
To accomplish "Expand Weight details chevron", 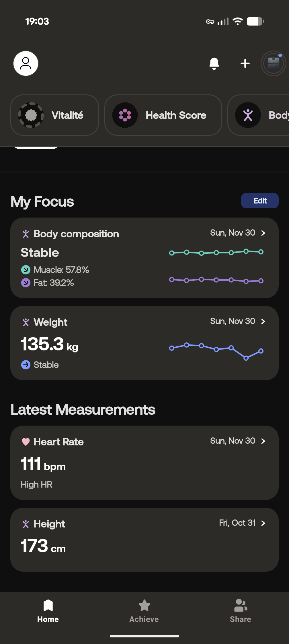I will coord(263,321).
